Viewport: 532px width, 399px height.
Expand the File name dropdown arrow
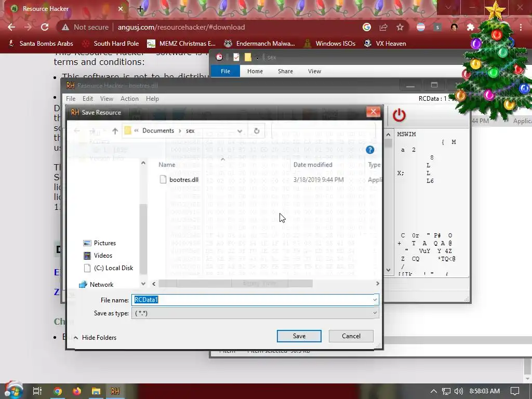(x=375, y=300)
